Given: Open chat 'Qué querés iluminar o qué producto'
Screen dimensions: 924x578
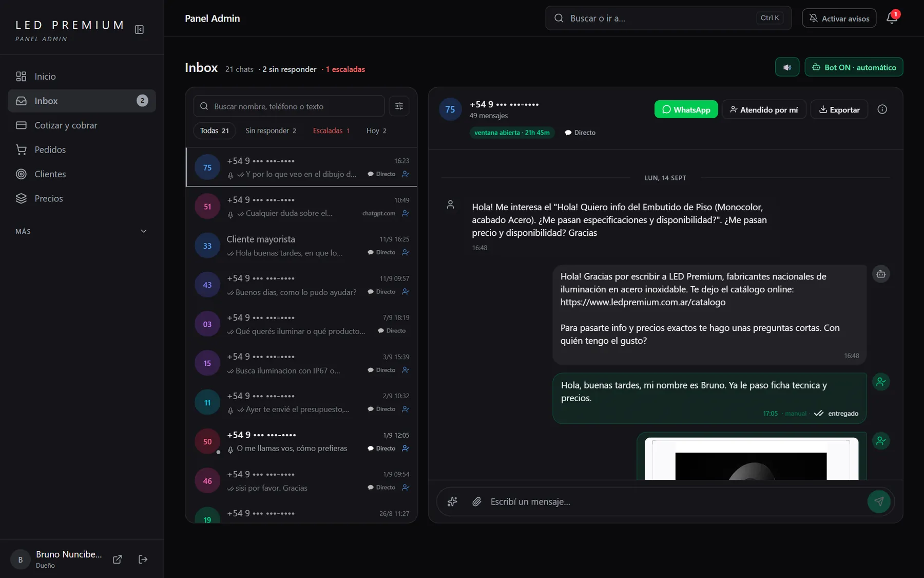Looking at the screenshot, I should coord(301,324).
